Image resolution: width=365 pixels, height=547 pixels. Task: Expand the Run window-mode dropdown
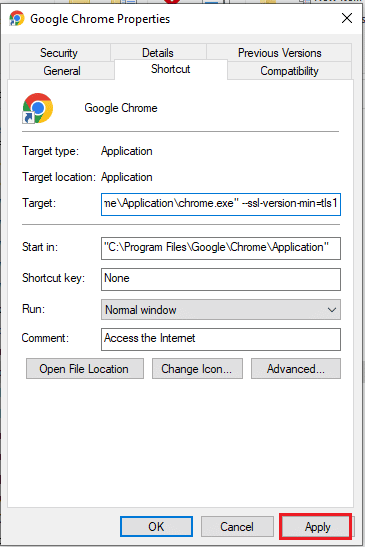(x=221, y=309)
